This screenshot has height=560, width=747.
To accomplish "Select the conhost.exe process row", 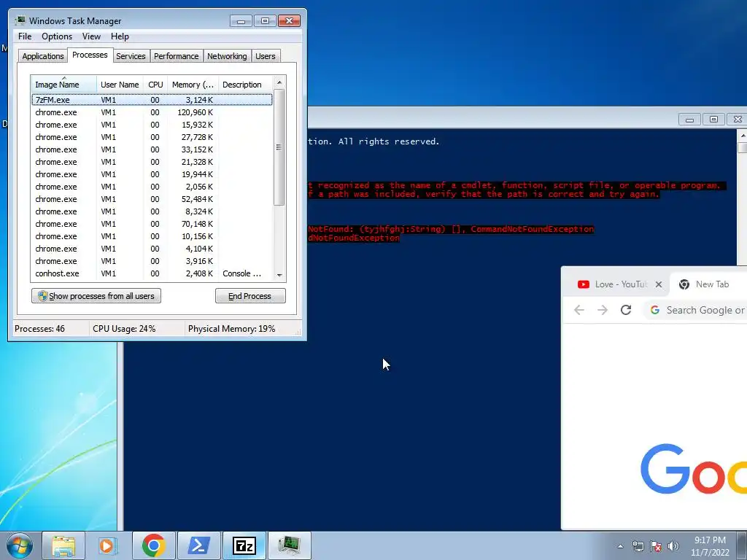I will pos(152,273).
